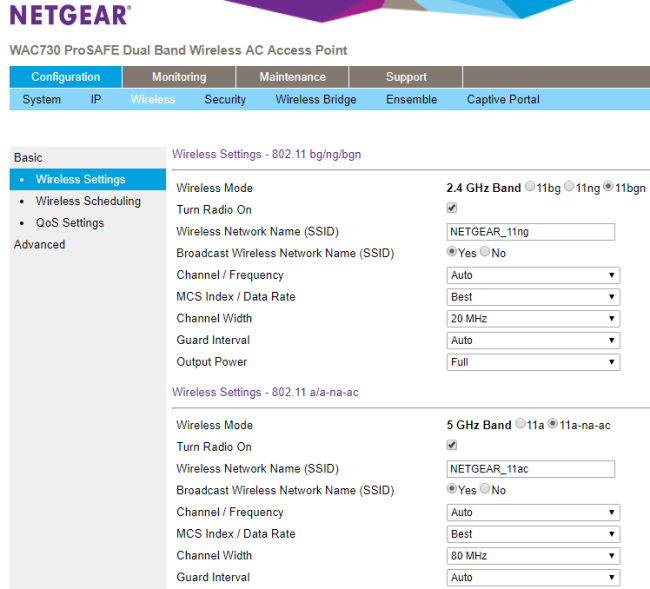
Task: Click the 5 GHz Band label
Action: pyautogui.click(x=479, y=425)
